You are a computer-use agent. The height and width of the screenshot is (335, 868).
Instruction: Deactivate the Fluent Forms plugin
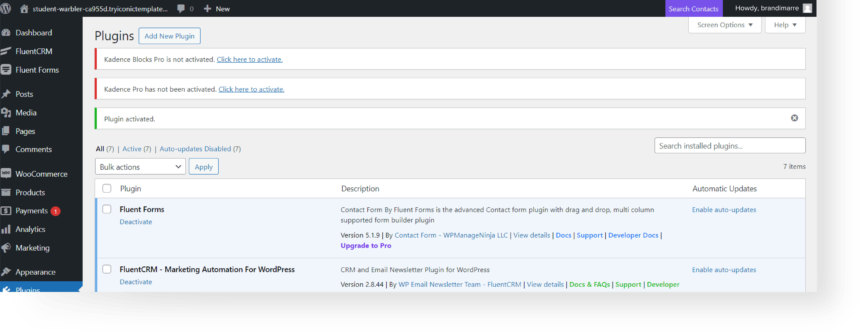[136, 222]
